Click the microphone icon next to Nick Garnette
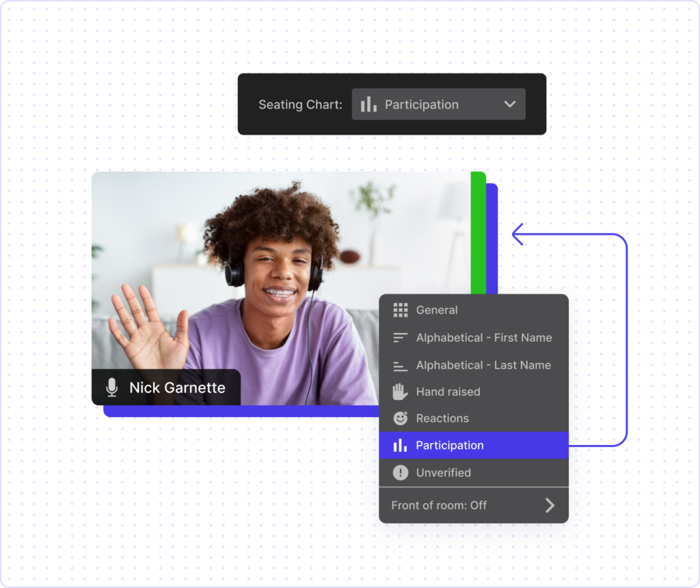Image resolution: width=700 pixels, height=588 pixels. pyautogui.click(x=111, y=388)
